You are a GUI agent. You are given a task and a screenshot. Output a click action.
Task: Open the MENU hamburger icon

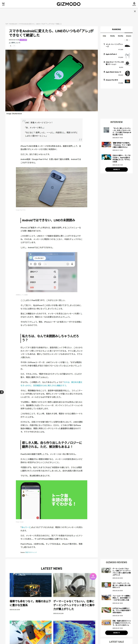[x=134, y=4]
